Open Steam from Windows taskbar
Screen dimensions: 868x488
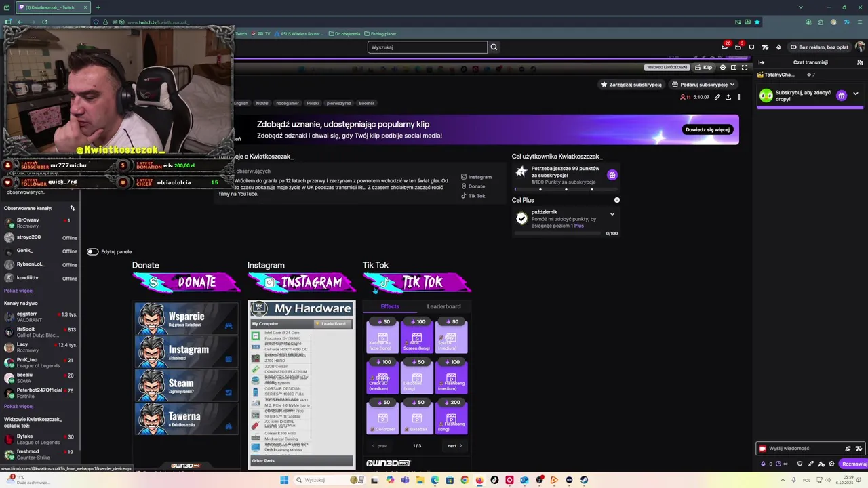tap(584, 480)
